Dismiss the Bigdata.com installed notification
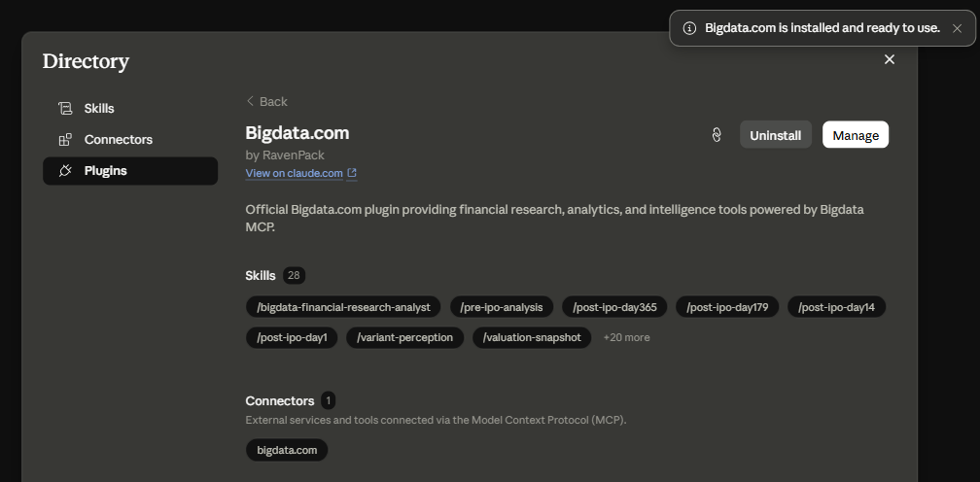The width and height of the screenshot is (980, 482). point(957,28)
